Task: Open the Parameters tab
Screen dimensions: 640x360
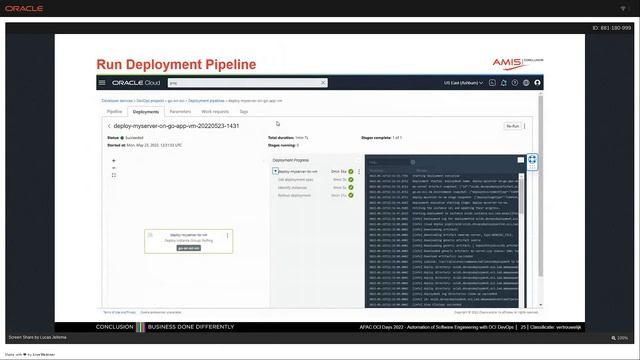Action: click(x=180, y=111)
